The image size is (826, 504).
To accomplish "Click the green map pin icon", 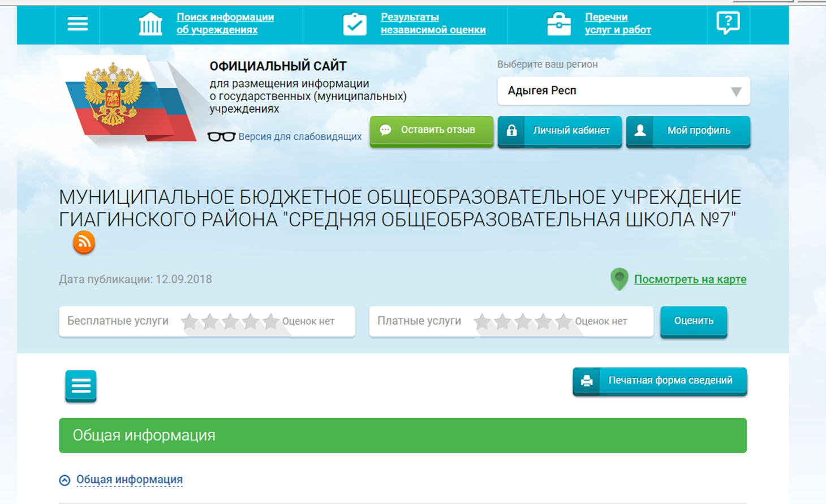I will point(619,279).
